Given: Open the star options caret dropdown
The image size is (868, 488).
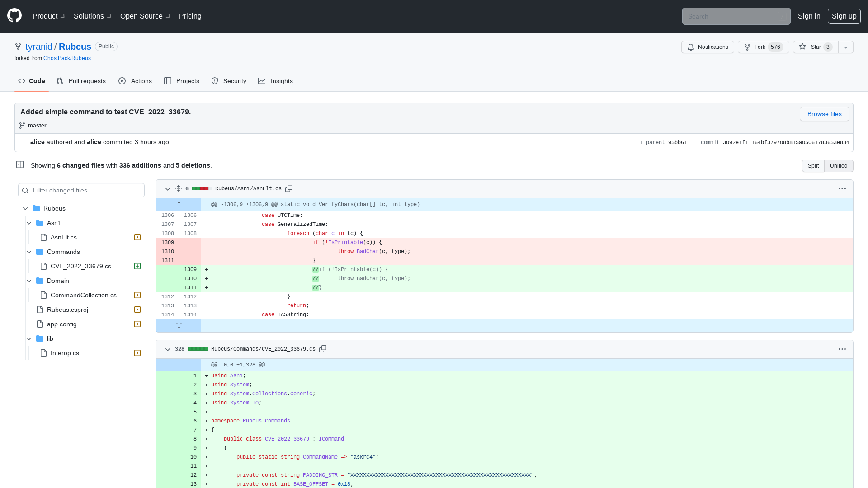Looking at the screenshot, I should point(845,47).
